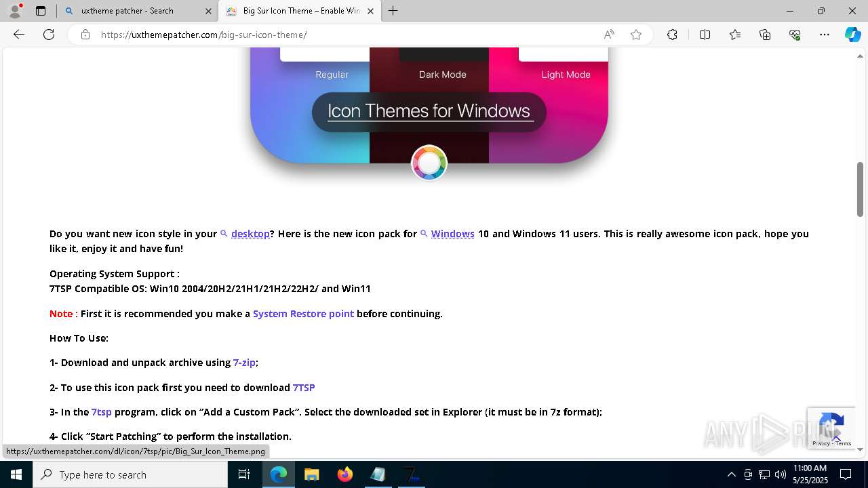Open the network status tray icon

coord(764,474)
